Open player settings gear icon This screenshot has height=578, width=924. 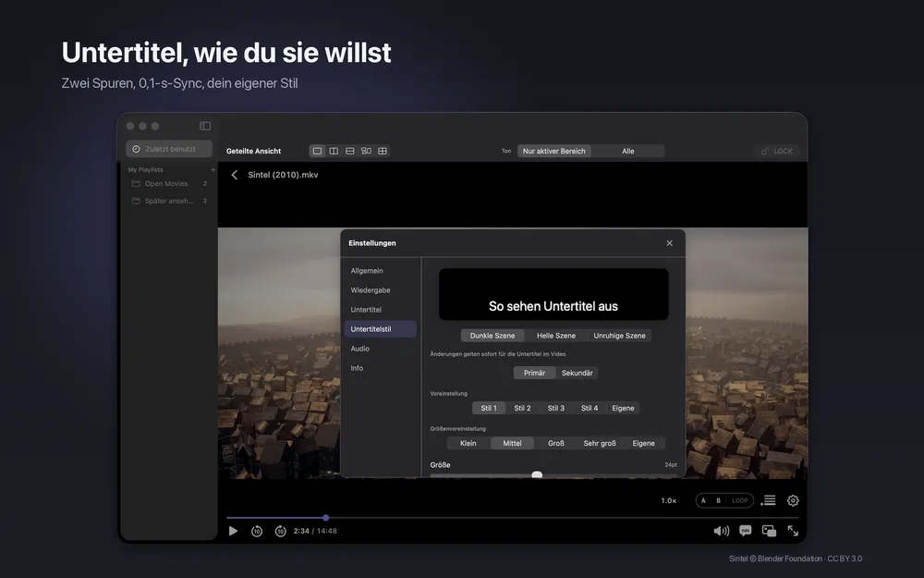coord(793,500)
